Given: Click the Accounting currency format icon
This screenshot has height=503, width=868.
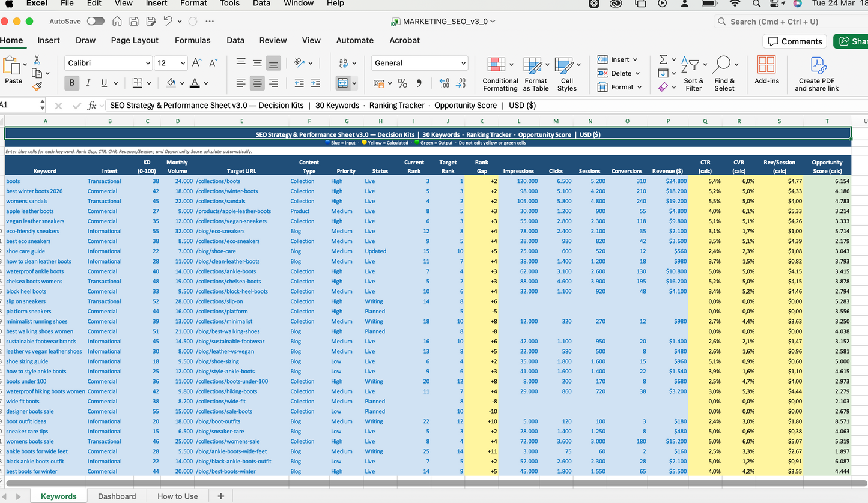Looking at the screenshot, I should coord(379,83).
